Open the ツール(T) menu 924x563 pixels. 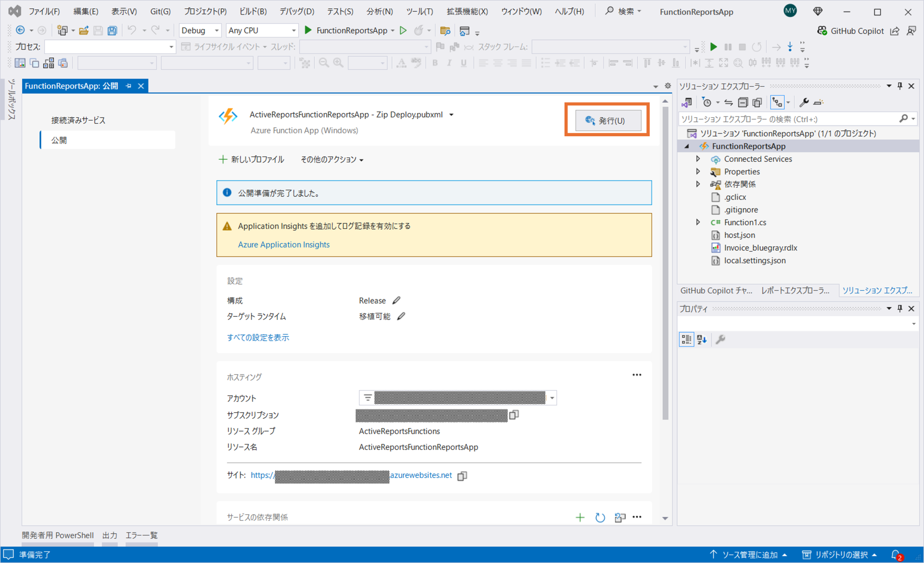click(420, 12)
